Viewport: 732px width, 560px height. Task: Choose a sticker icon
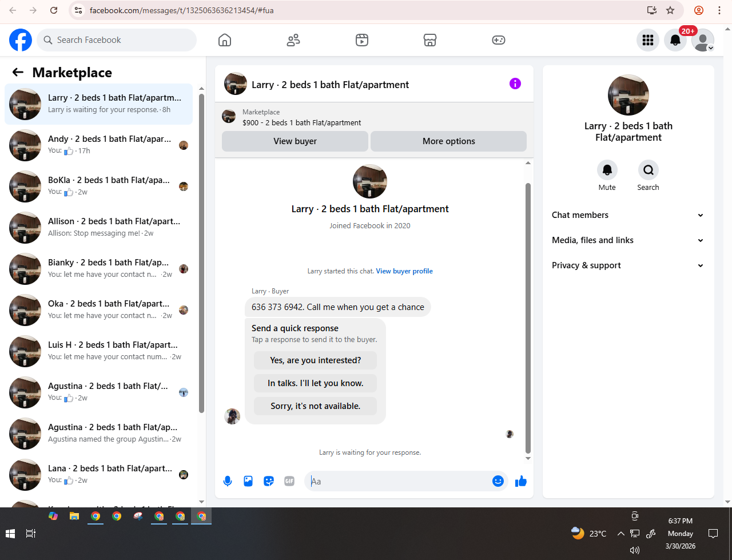269,481
